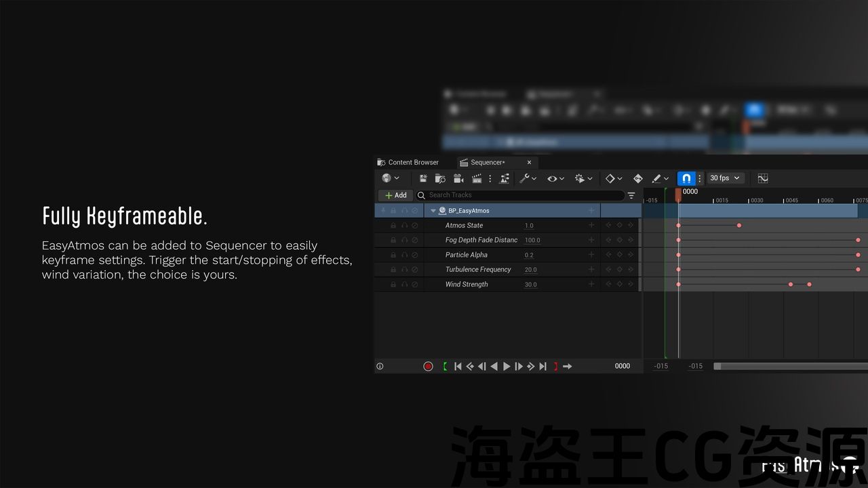Click the track filter icon beside search

click(631, 195)
